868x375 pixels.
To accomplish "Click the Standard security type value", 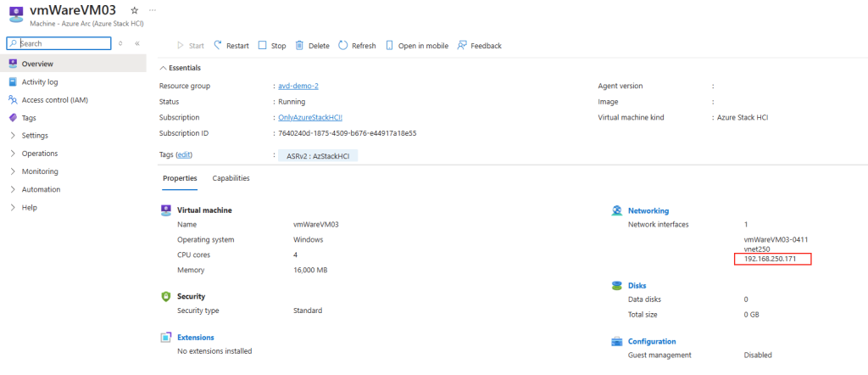I will 308,311.
